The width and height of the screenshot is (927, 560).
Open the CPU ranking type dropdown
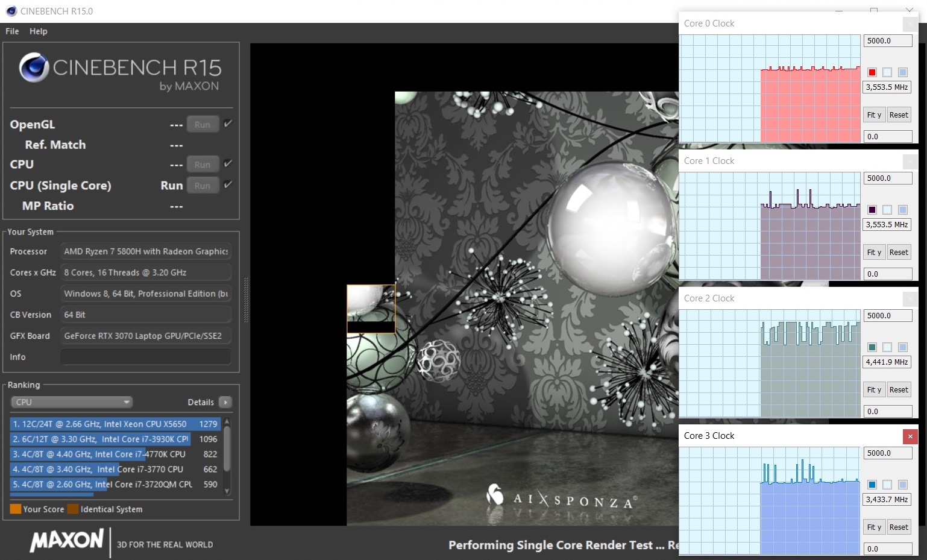pos(72,402)
